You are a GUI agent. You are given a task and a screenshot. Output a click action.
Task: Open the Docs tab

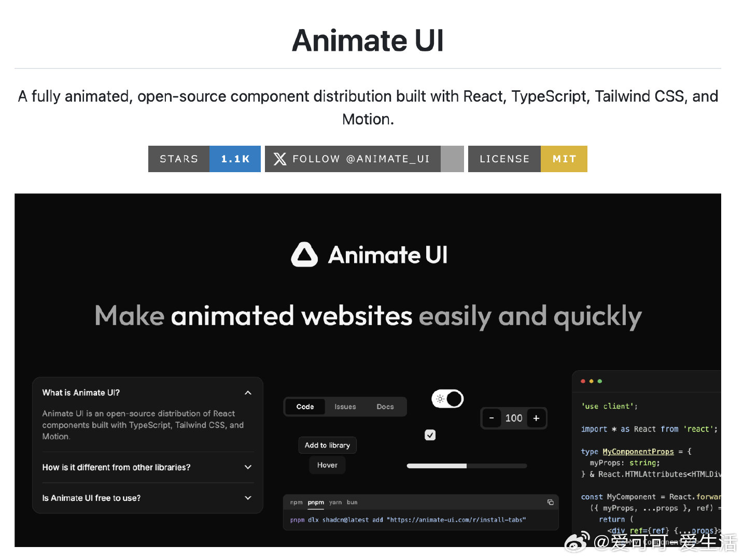point(385,407)
